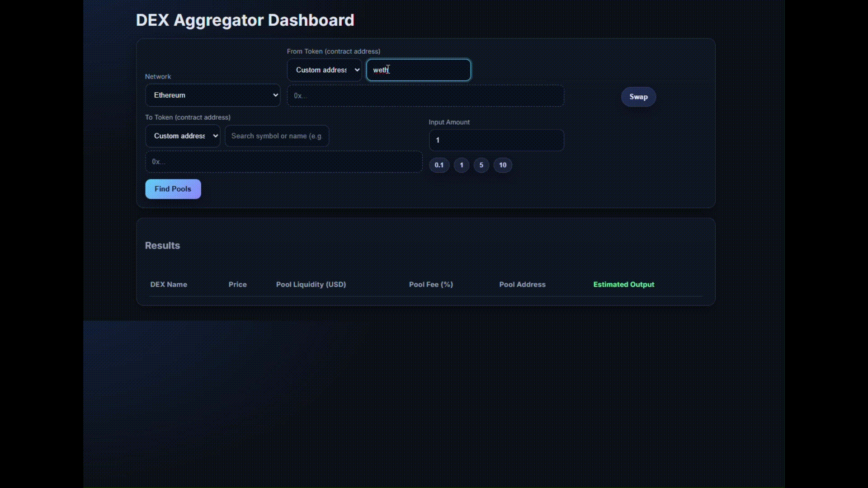Viewport: 868px width, 488px height.
Task: Open the To Token Custom address selector
Action: point(183,136)
